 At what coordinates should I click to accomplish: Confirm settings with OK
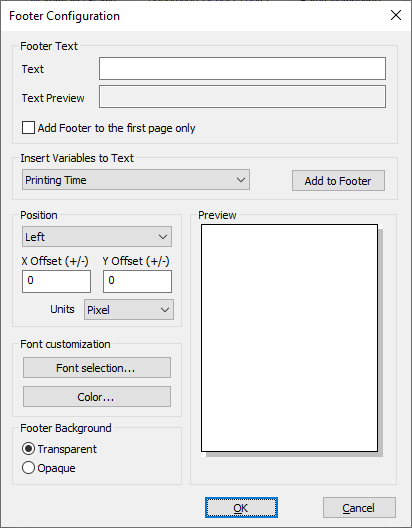coord(241,507)
